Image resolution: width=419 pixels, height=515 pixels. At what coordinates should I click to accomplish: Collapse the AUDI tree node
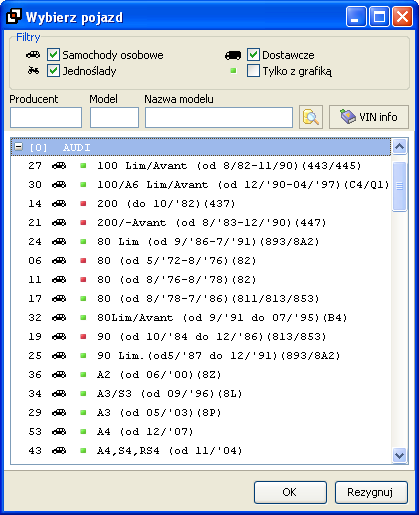[19, 147]
